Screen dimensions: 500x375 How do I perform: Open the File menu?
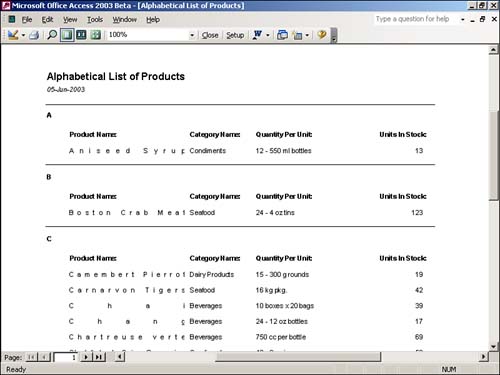pos(27,20)
